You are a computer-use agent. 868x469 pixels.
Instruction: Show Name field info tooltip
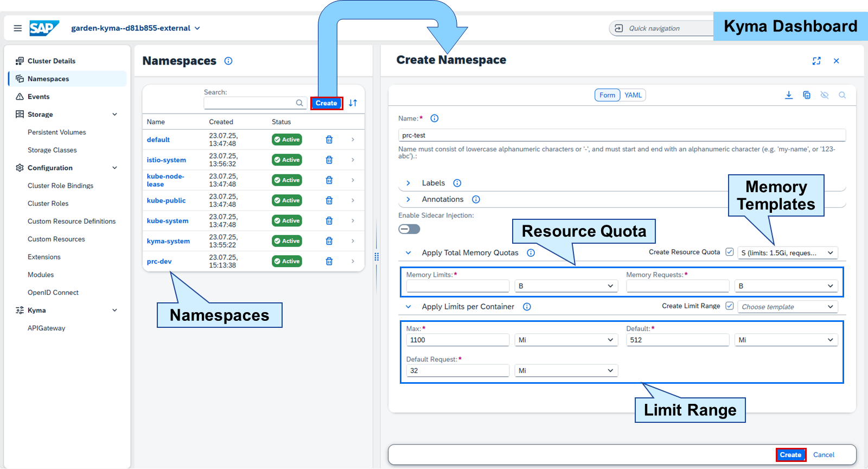point(435,118)
